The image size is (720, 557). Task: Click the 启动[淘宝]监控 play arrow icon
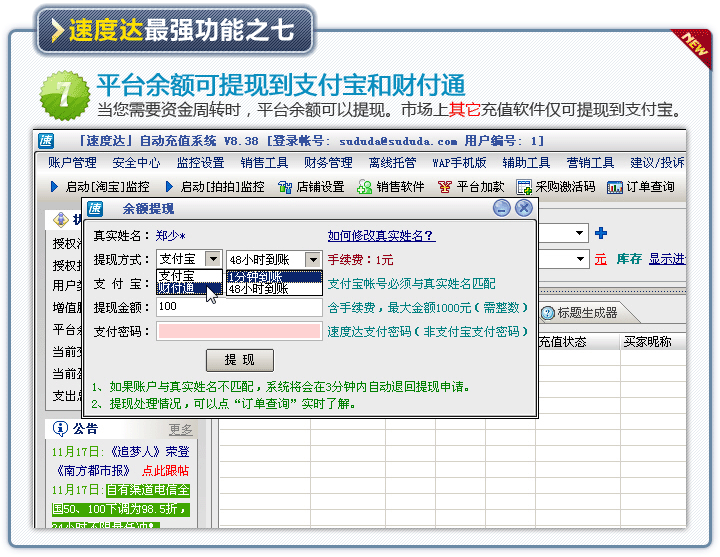tap(55, 186)
